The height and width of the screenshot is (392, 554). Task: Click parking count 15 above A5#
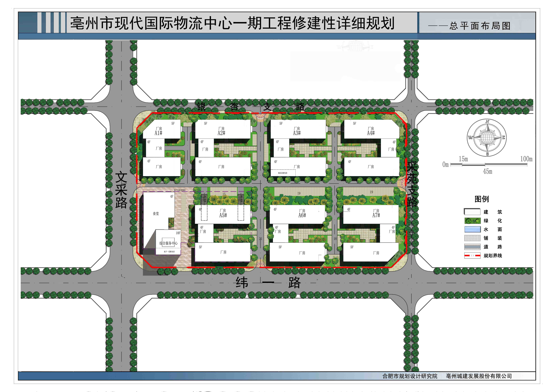[x=224, y=194]
